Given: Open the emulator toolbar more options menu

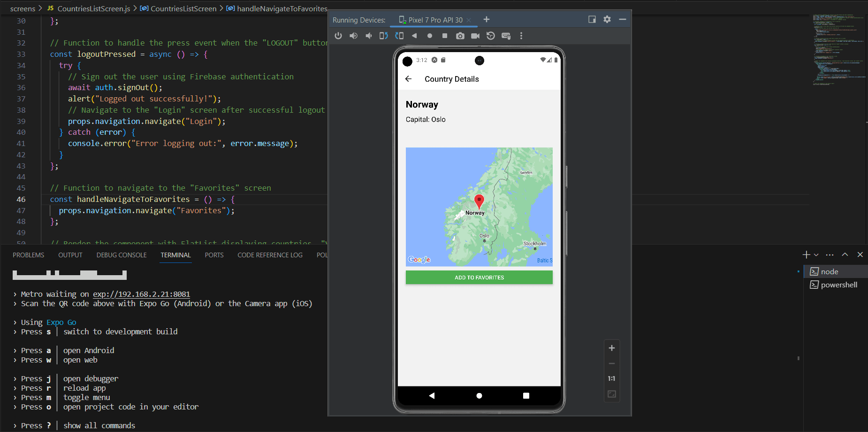Looking at the screenshot, I should coord(521,36).
